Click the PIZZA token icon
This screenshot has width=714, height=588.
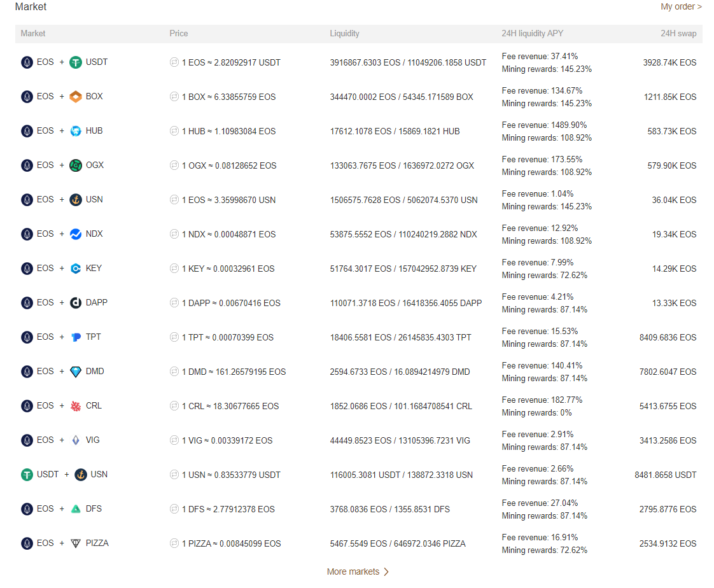[x=76, y=543]
